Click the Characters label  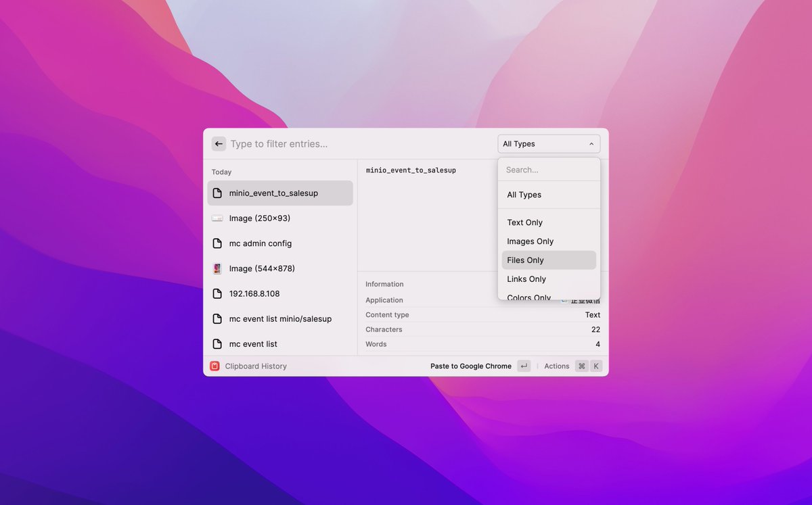[x=384, y=329]
